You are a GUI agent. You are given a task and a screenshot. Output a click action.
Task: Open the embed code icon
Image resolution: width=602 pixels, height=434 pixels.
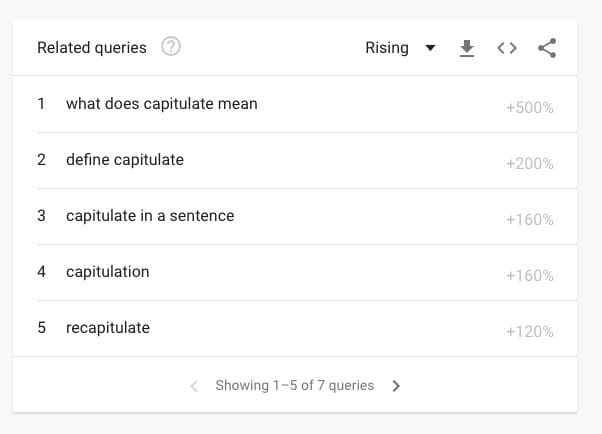(x=507, y=48)
